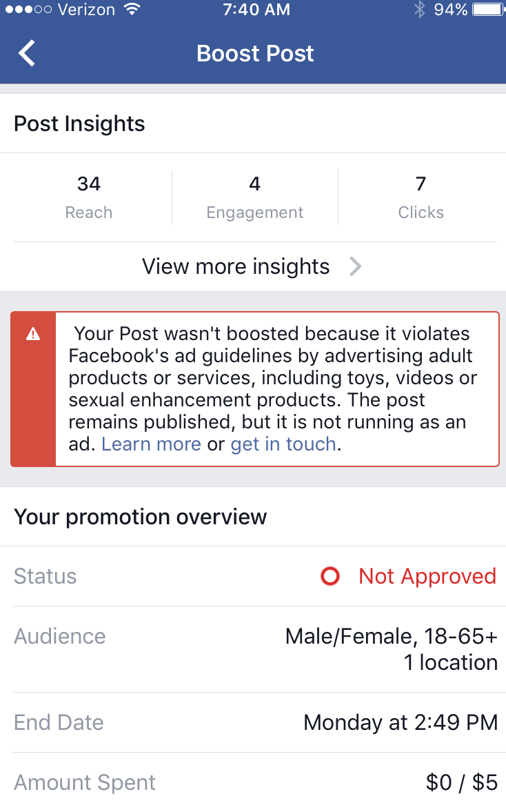Select the Clicks stat of 7
This screenshot has width=506, height=812.
coord(421,197)
